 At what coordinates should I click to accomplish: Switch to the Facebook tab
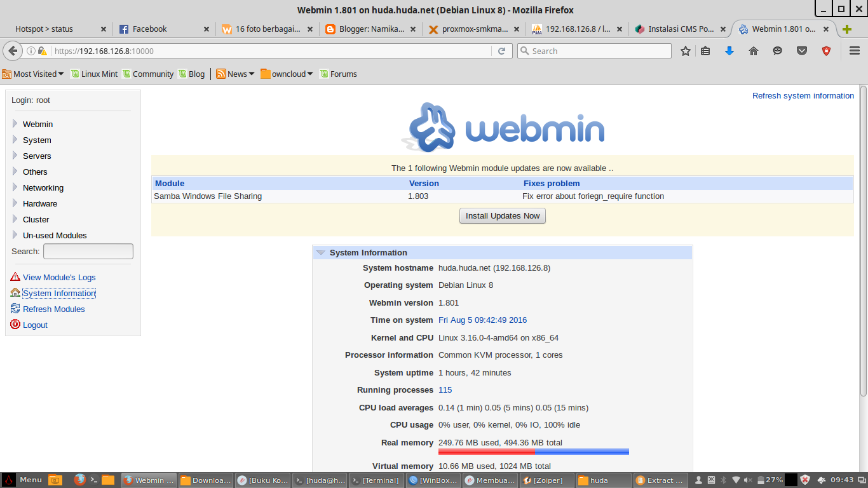[x=165, y=29]
